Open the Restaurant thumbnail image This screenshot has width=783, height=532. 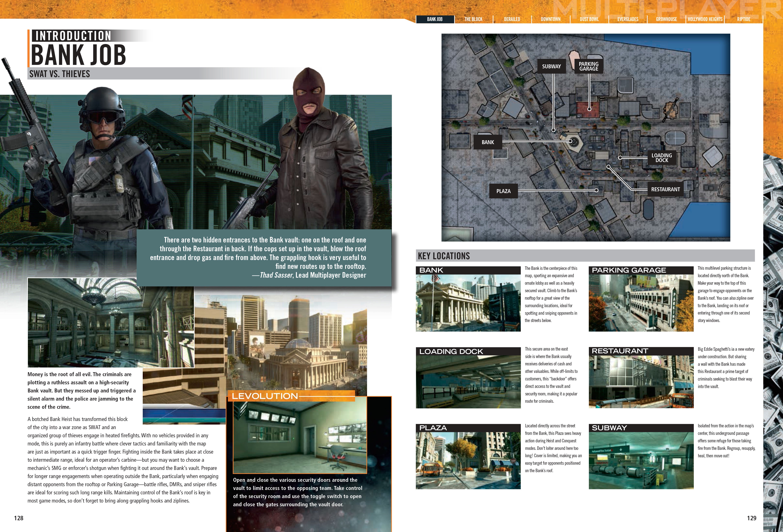tap(641, 382)
